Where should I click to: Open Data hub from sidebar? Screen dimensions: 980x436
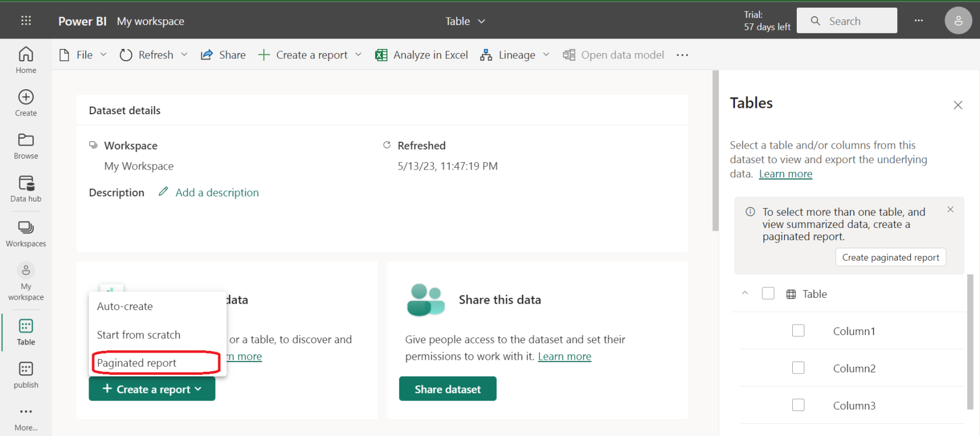coord(26,189)
